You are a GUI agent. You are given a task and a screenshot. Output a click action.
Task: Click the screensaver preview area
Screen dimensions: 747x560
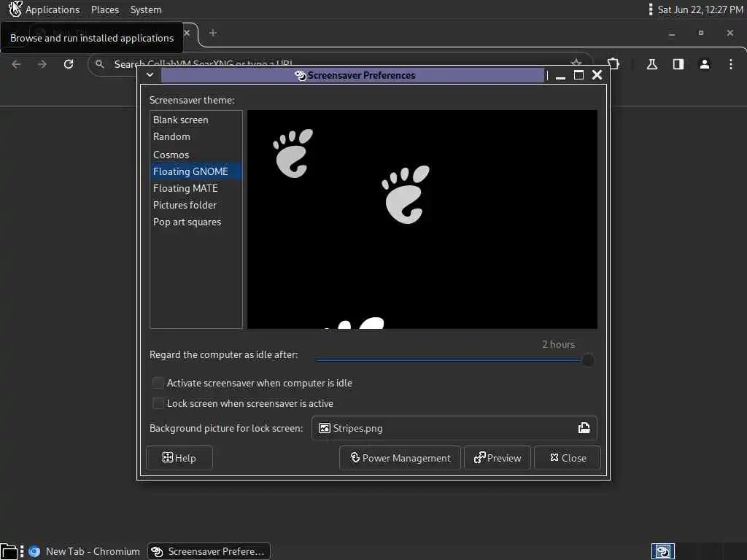422,219
